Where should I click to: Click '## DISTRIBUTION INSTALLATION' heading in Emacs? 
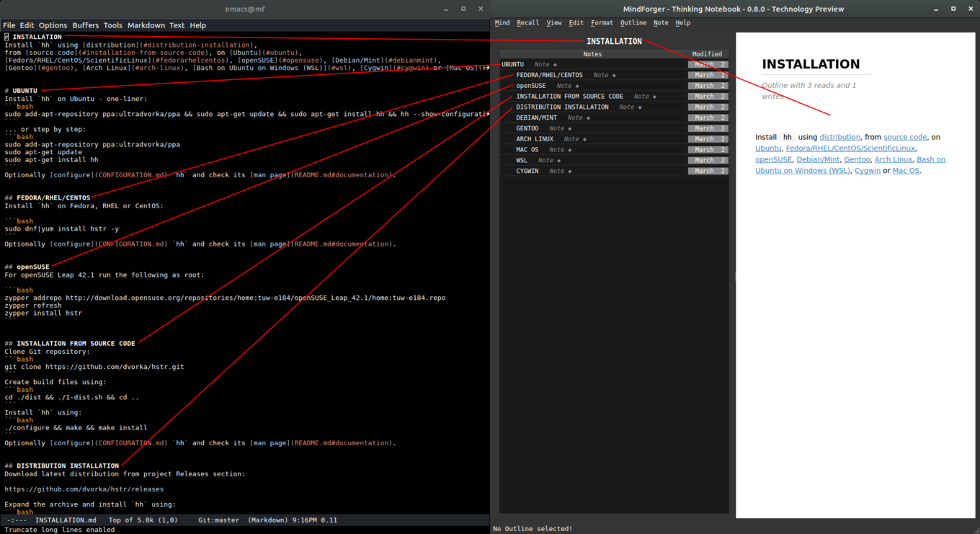pyautogui.click(x=62, y=466)
